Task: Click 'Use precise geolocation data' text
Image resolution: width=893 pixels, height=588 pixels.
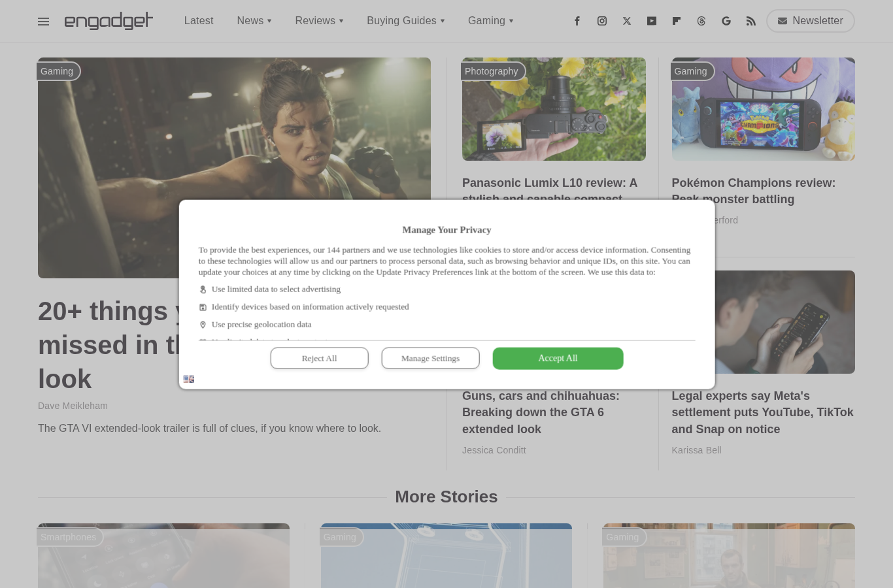Action: click(x=261, y=325)
